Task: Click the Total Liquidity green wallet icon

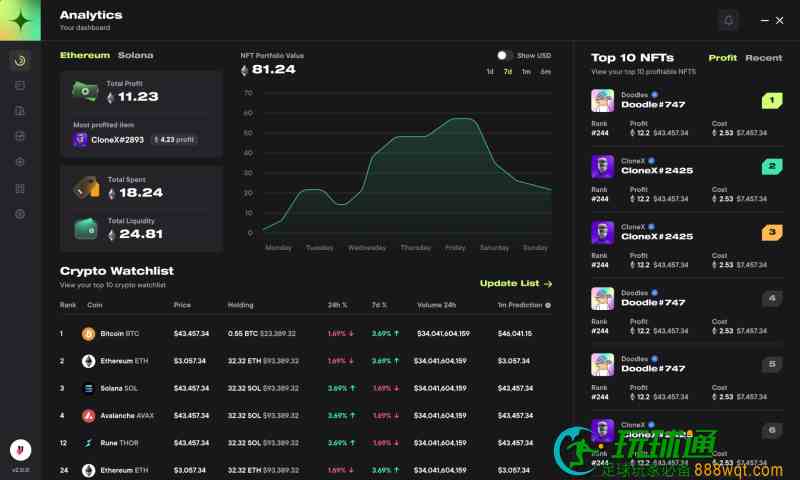Action: (x=86, y=229)
